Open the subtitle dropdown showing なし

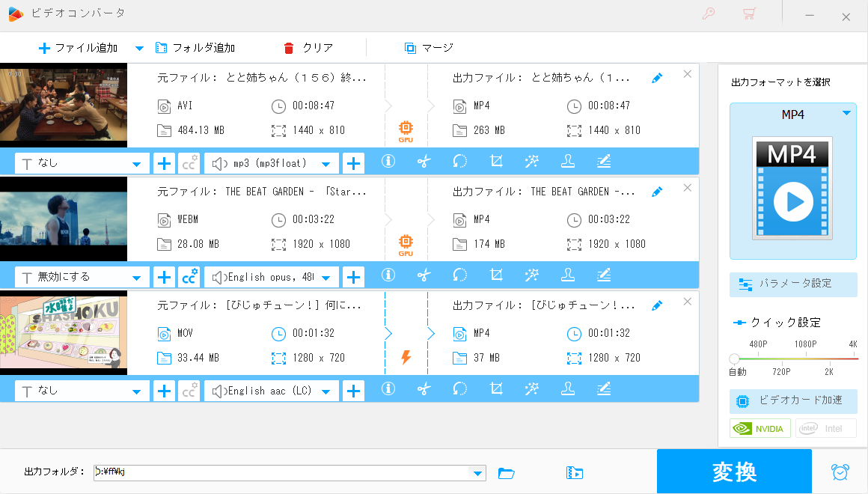click(x=81, y=162)
